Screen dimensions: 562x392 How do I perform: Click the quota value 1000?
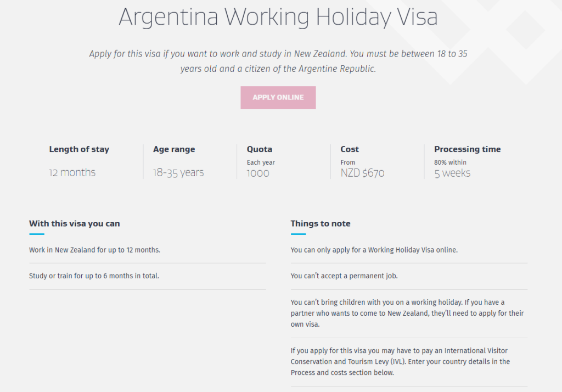pos(258,173)
